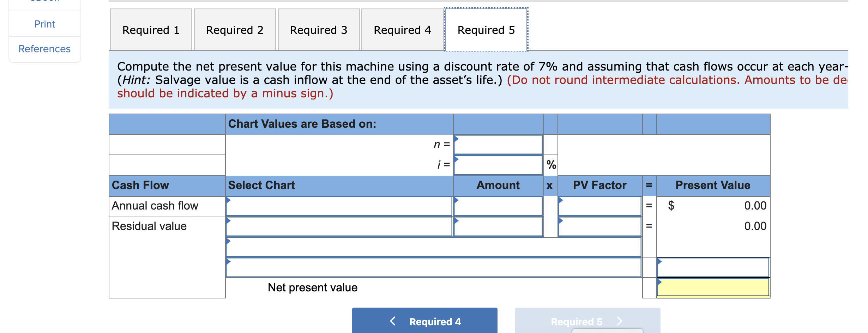This screenshot has width=868, height=333.
Task: Switch to the Required 2 tab
Action: click(x=234, y=30)
